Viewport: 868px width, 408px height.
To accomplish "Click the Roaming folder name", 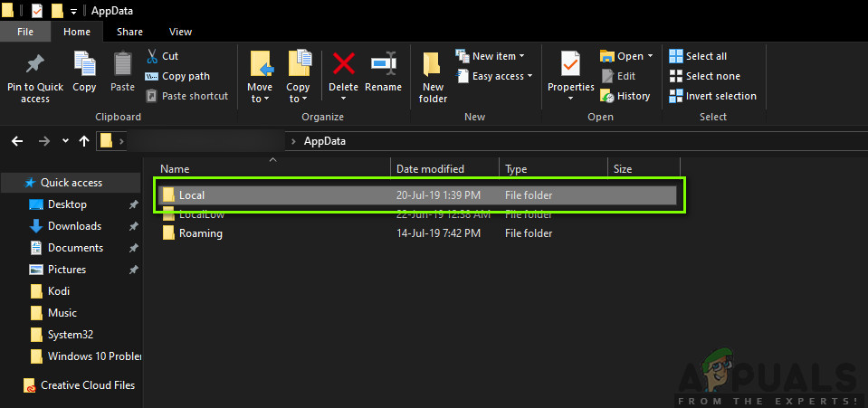I will [200, 233].
